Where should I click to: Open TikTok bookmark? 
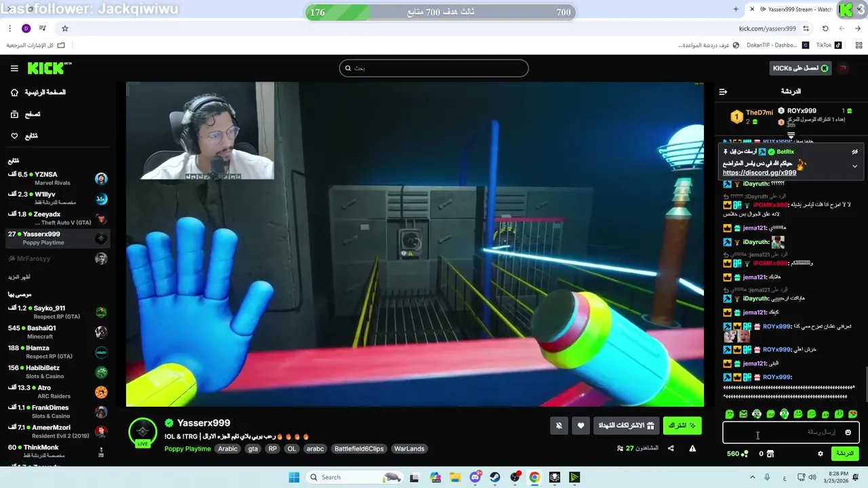[829, 45]
